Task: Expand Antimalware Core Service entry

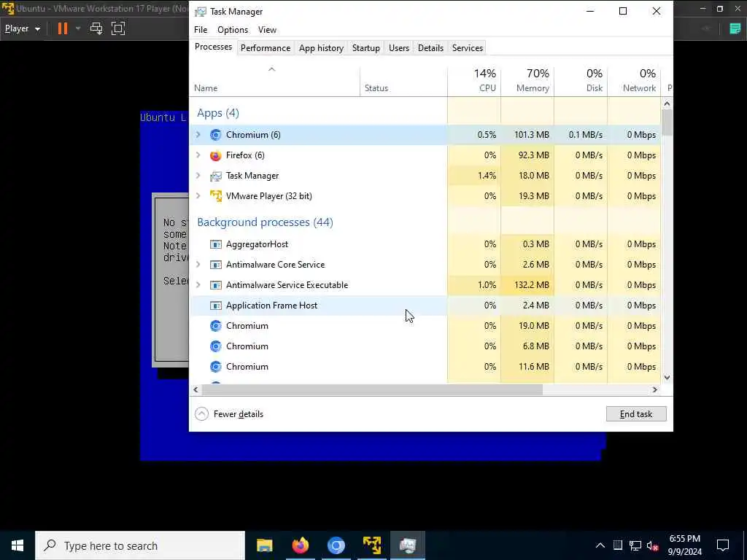Action: point(198,265)
